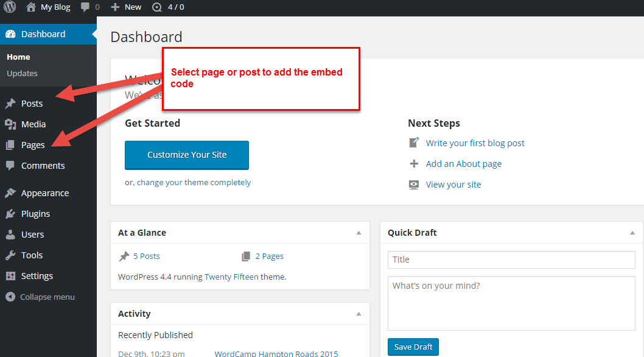Open the Tools wrench icon in sidebar
This screenshot has width=644, height=357.
click(10, 255)
